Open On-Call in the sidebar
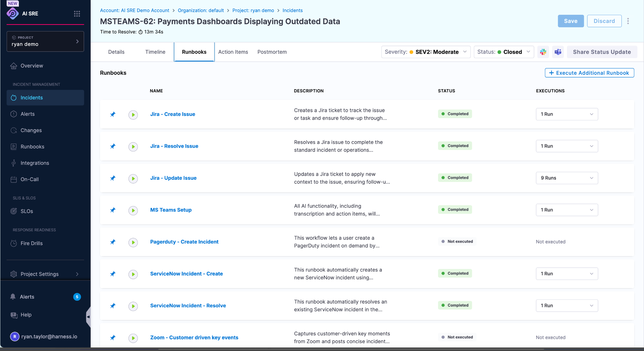 [x=45, y=179]
